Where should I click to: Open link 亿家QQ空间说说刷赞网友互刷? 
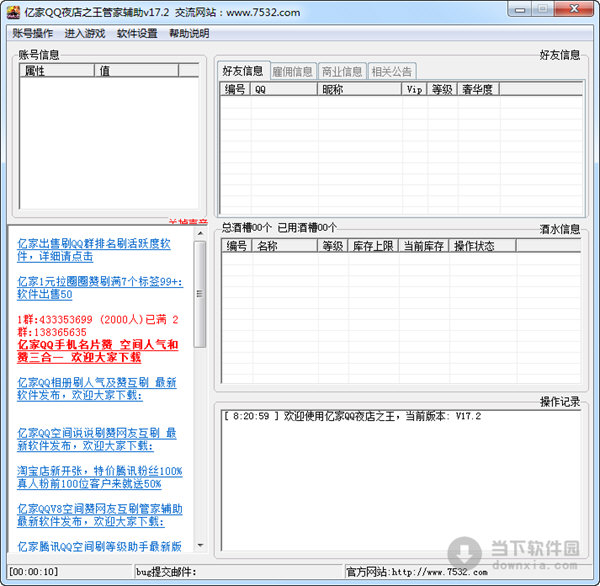[x=96, y=439]
